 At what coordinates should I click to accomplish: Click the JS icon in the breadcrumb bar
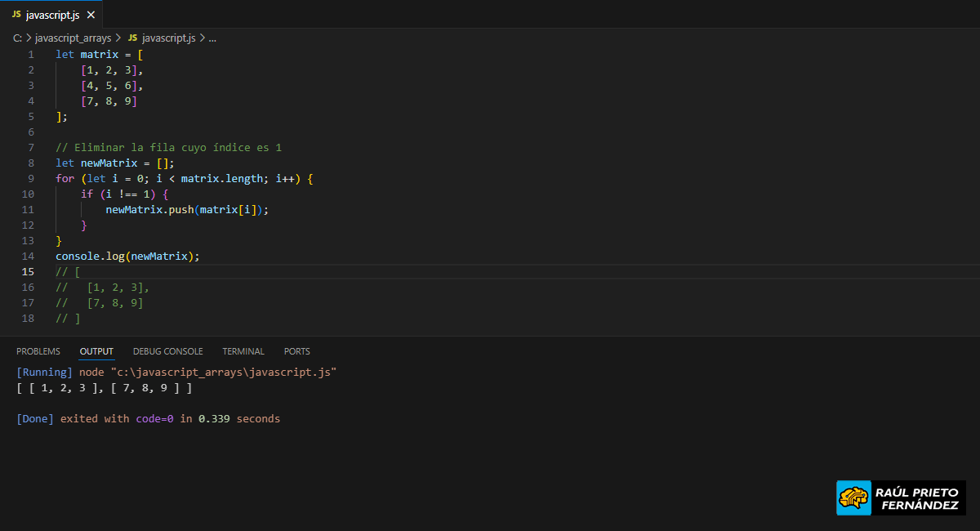(132, 38)
